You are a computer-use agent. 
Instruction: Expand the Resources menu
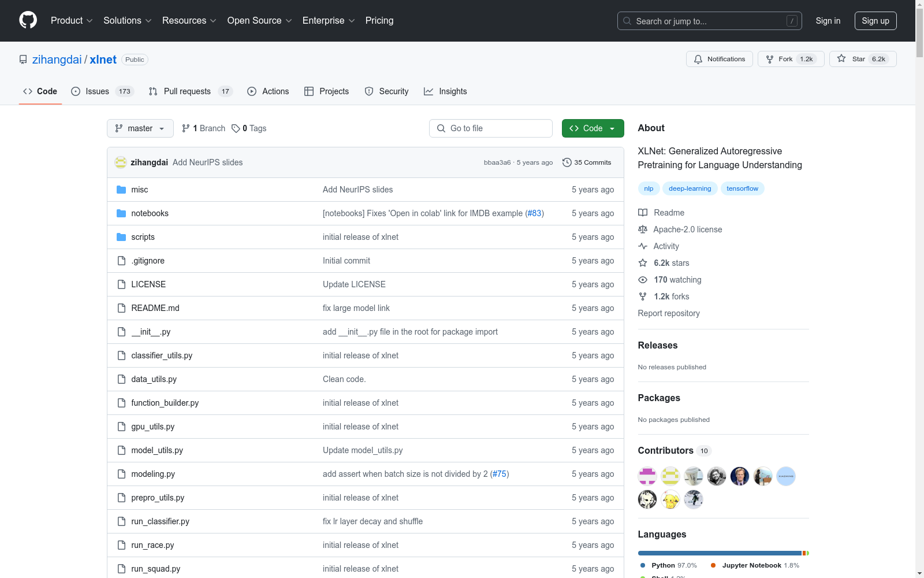(x=189, y=21)
